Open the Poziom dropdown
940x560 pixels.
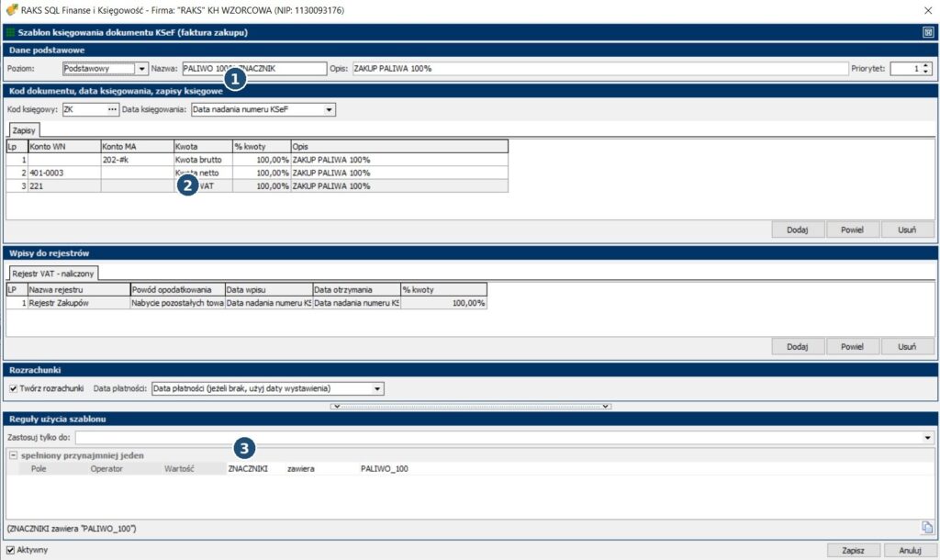(x=140, y=68)
